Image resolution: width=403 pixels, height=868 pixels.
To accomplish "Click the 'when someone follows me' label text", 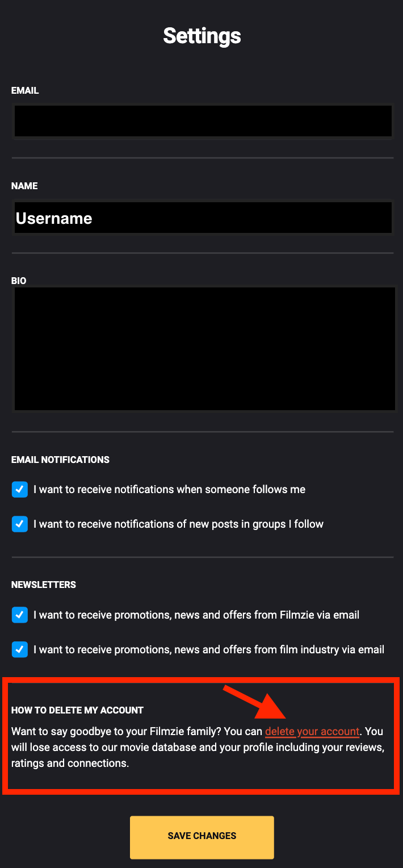I will pos(169,489).
